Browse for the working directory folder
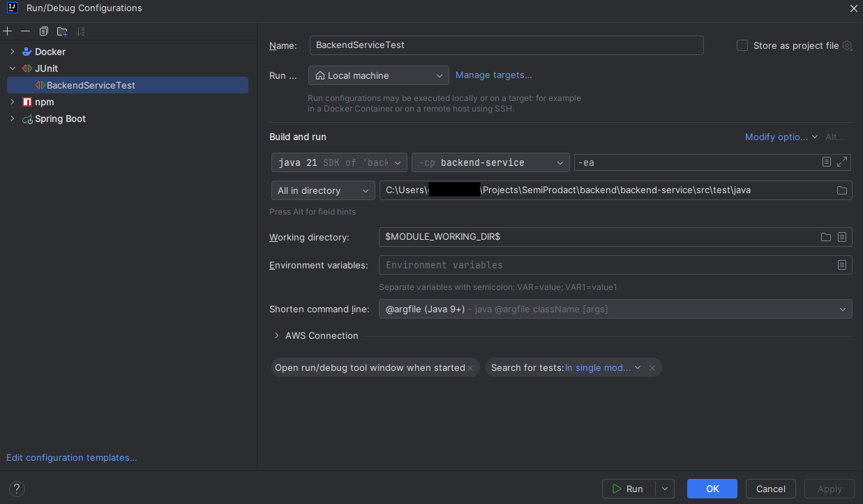This screenshot has height=504, width=863. (x=826, y=237)
